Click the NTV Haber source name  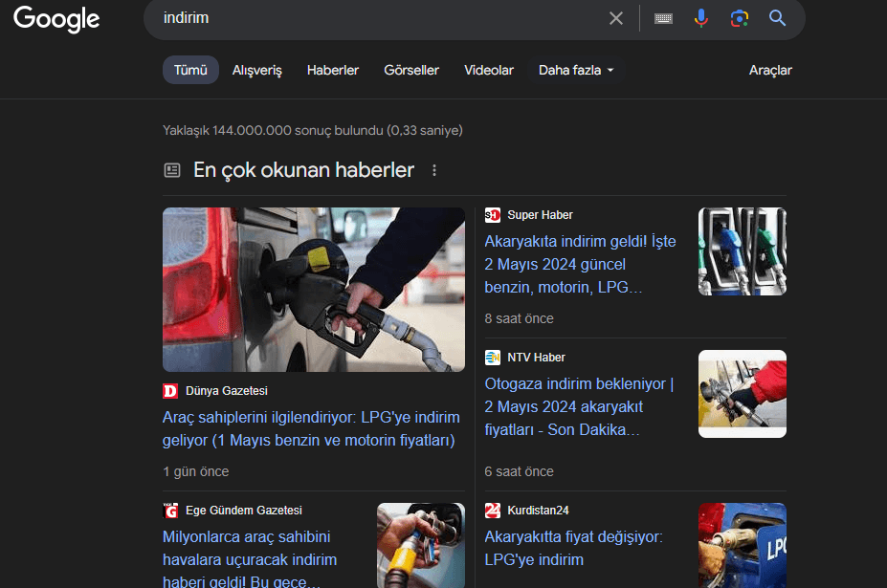[536, 358]
